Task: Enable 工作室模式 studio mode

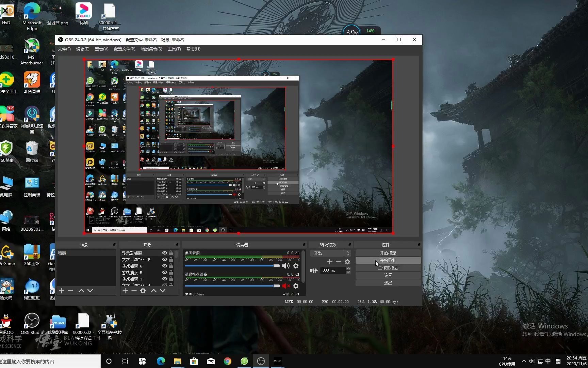Action: click(x=388, y=268)
